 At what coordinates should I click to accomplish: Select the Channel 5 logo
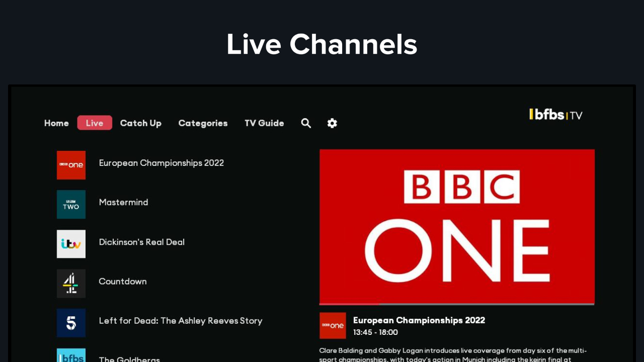pyautogui.click(x=71, y=323)
